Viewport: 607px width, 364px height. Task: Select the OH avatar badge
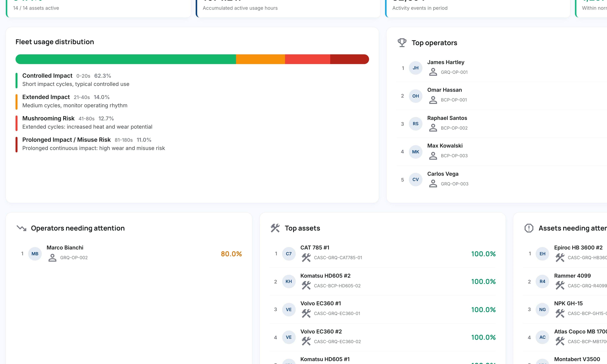[x=415, y=96]
